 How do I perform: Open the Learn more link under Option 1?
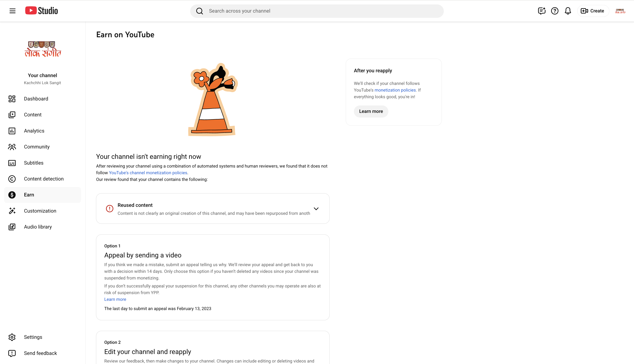coord(115,299)
